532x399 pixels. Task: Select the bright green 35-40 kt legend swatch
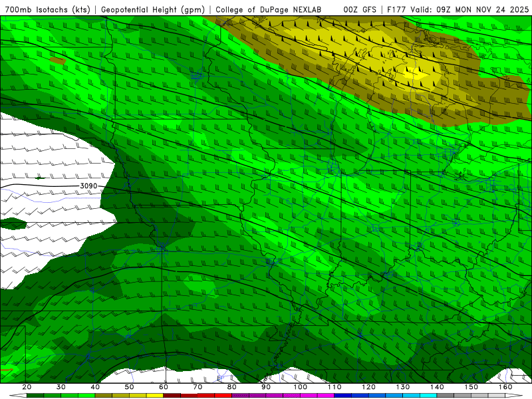86,396
